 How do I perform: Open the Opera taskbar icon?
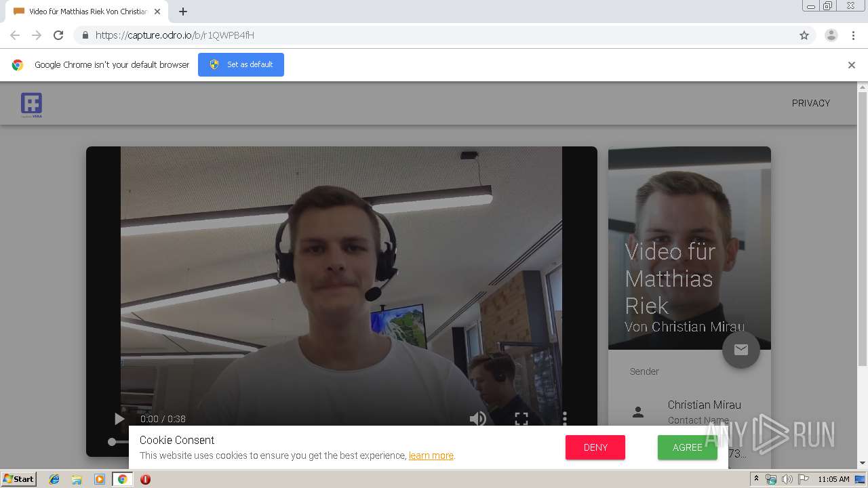(145, 479)
